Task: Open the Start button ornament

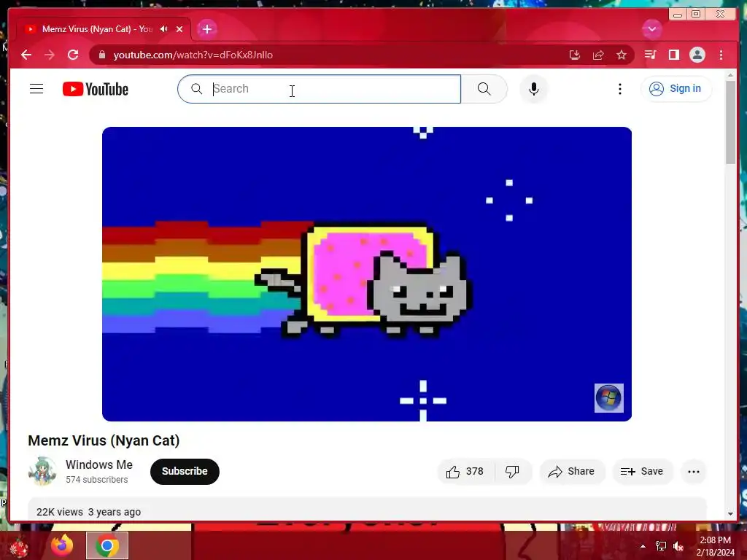Action: (x=18, y=547)
